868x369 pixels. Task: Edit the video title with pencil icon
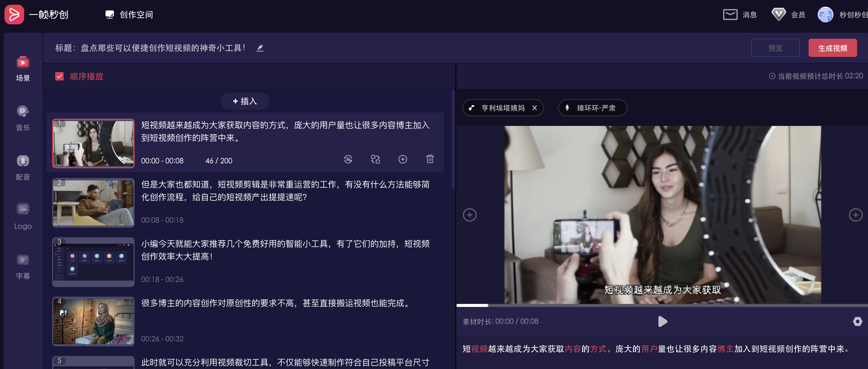point(260,48)
